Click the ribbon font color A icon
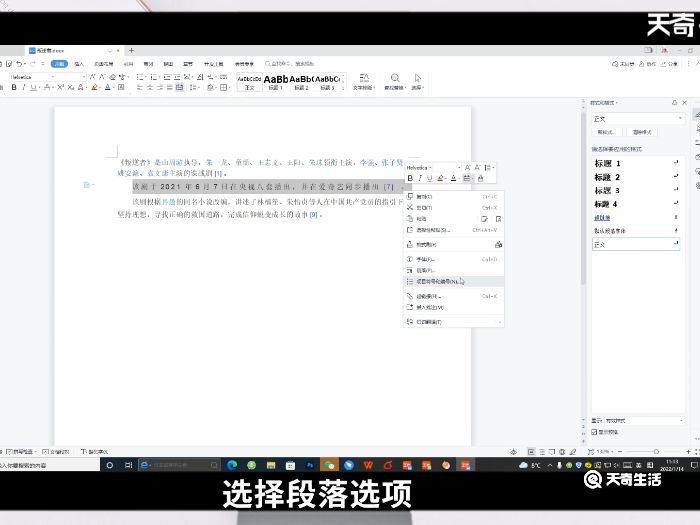 (108, 88)
